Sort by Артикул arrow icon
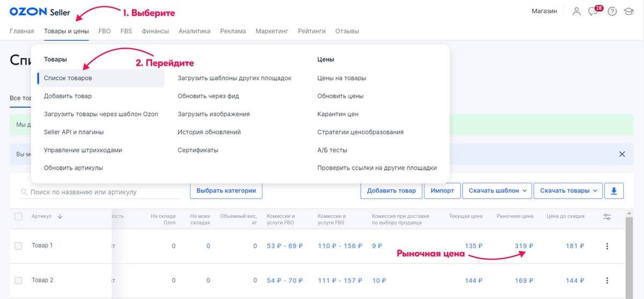Image resolution: width=644 pixels, height=299 pixels. click(60, 216)
